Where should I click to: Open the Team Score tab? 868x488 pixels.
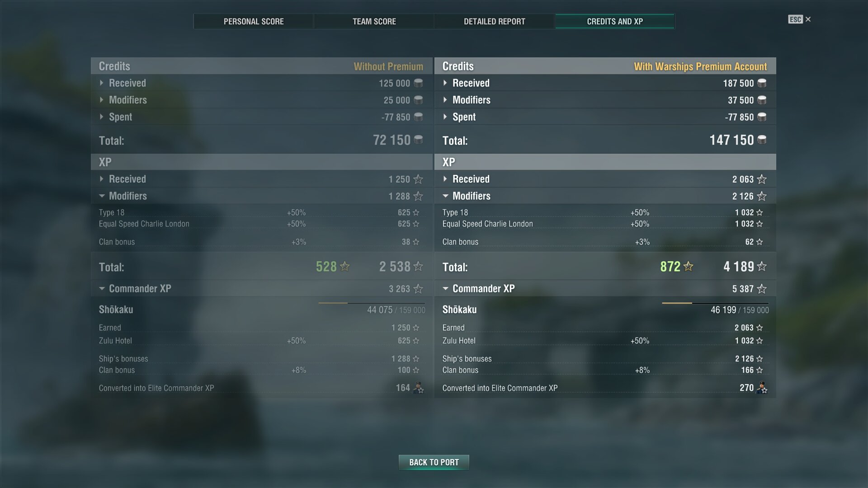pyautogui.click(x=374, y=21)
